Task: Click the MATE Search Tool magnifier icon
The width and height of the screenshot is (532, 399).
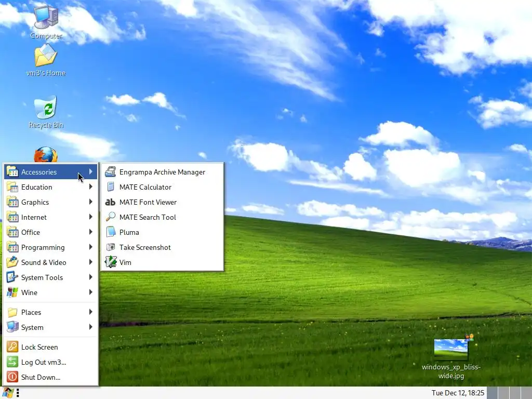Action: coord(110,217)
